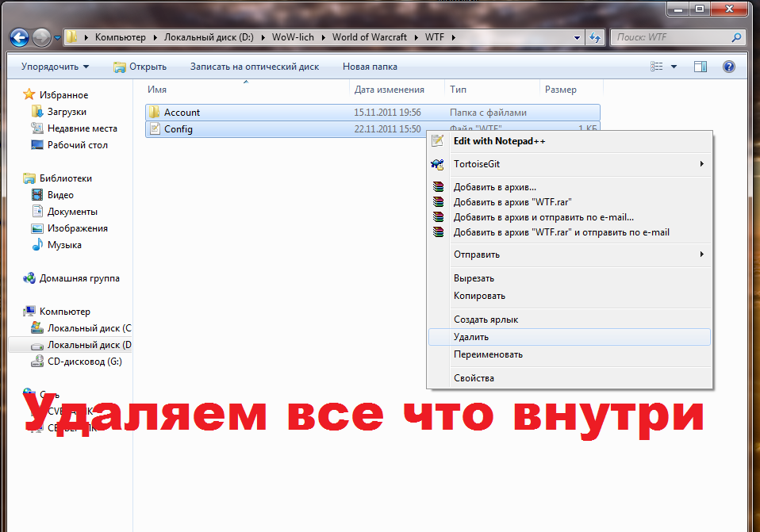Choose 'Свойства' in context menu
This screenshot has width=760, height=532.
[x=570, y=378]
